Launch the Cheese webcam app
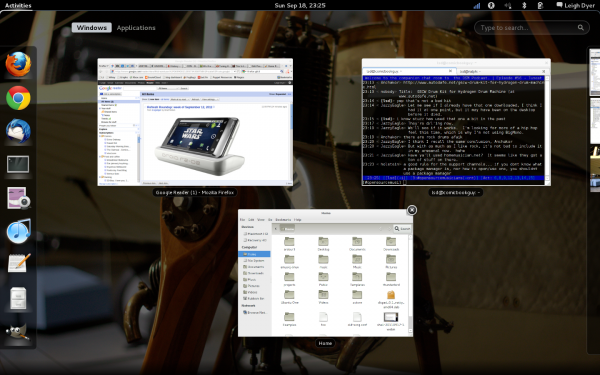 [x=18, y=198]
